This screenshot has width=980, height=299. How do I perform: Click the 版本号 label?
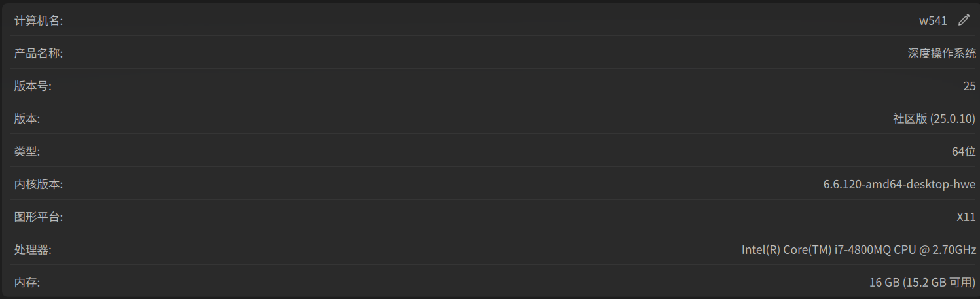(33, 86)
